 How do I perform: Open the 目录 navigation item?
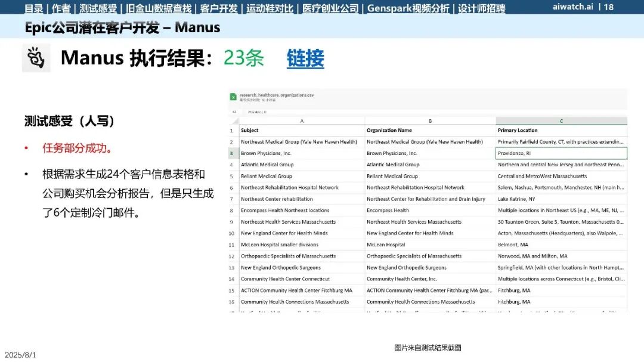coord(33,8)
